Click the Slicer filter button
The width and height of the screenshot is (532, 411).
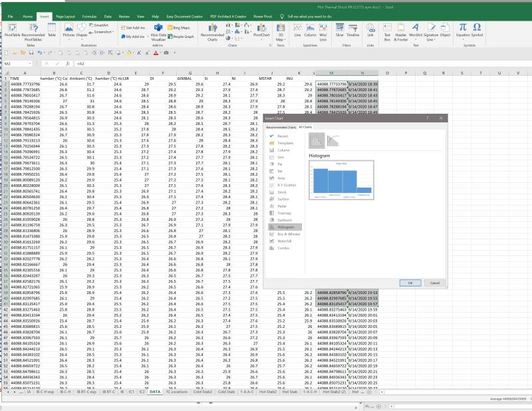[x=340, y=30]
